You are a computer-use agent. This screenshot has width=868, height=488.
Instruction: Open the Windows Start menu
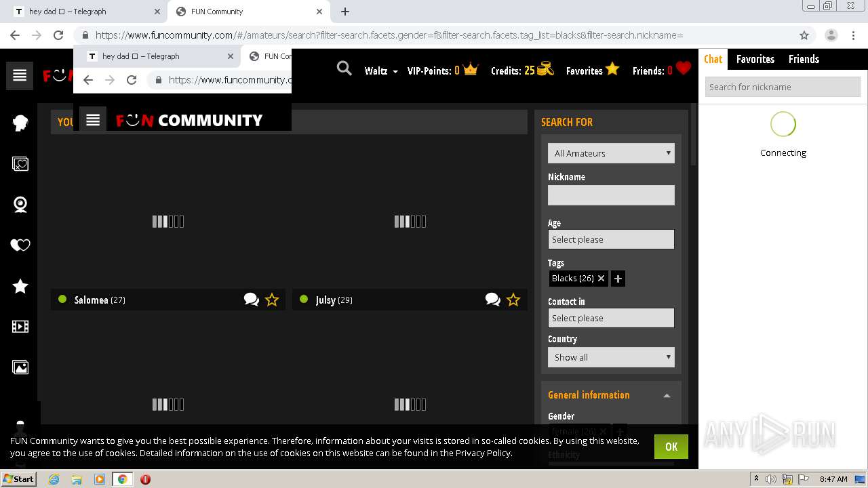(x=19, y=479)
